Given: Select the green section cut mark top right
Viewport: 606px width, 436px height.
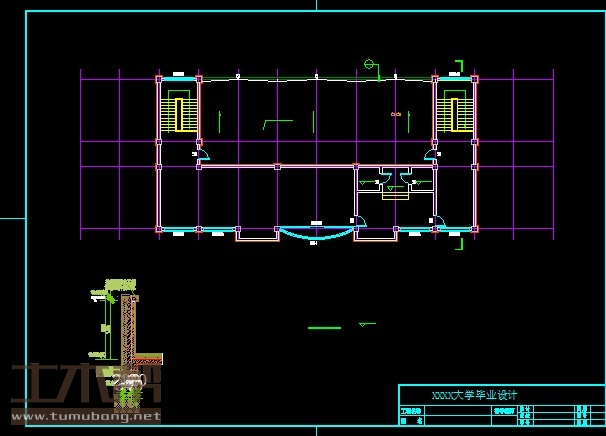Looking at the screenshot, I should tap(459, 67).
